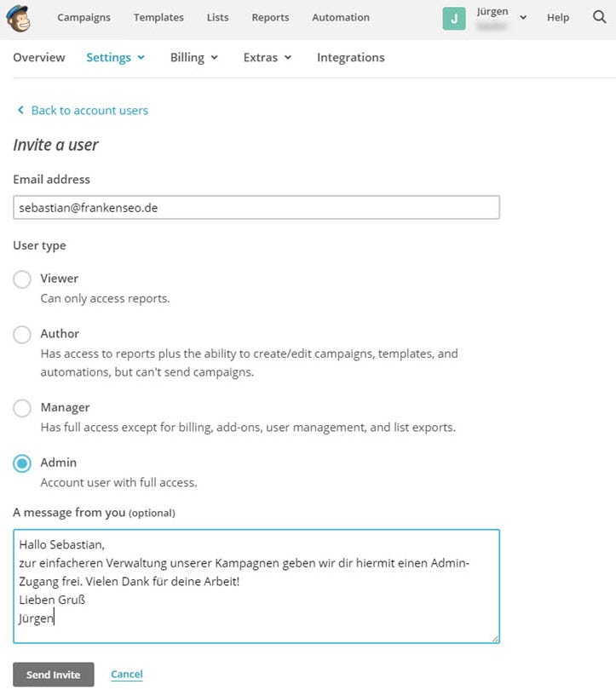The image size is (616, 690).
Task: Open the search magnifier icon
Action: click(x=599, y=17)
